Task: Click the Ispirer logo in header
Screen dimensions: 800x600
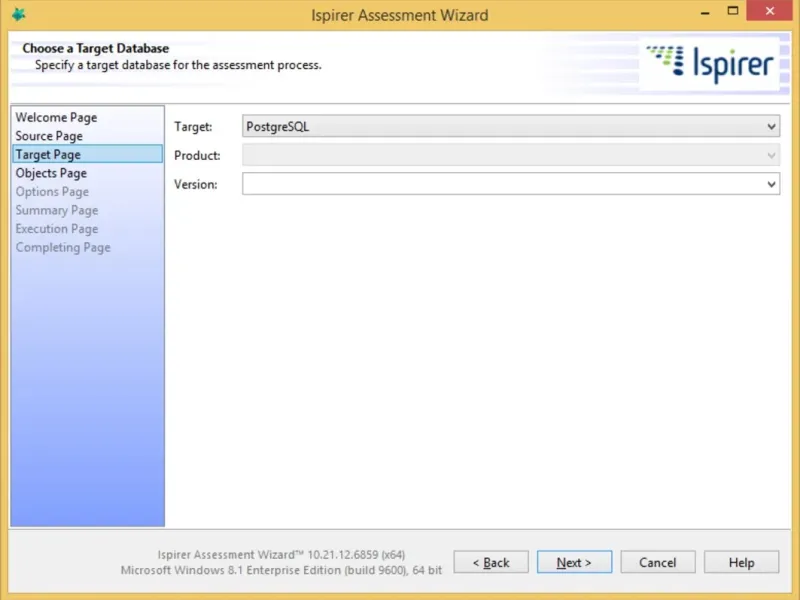Action: pyautogui.click(x=709, y=64)
